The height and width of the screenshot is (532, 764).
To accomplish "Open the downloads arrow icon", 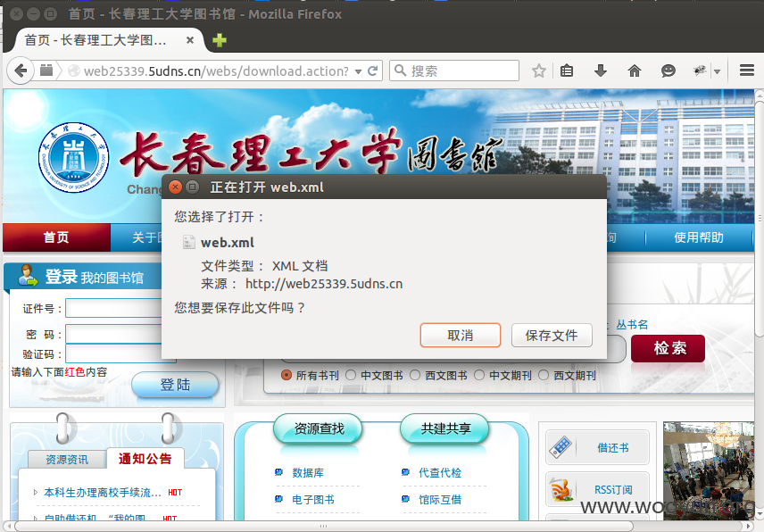I will [601, 71].
